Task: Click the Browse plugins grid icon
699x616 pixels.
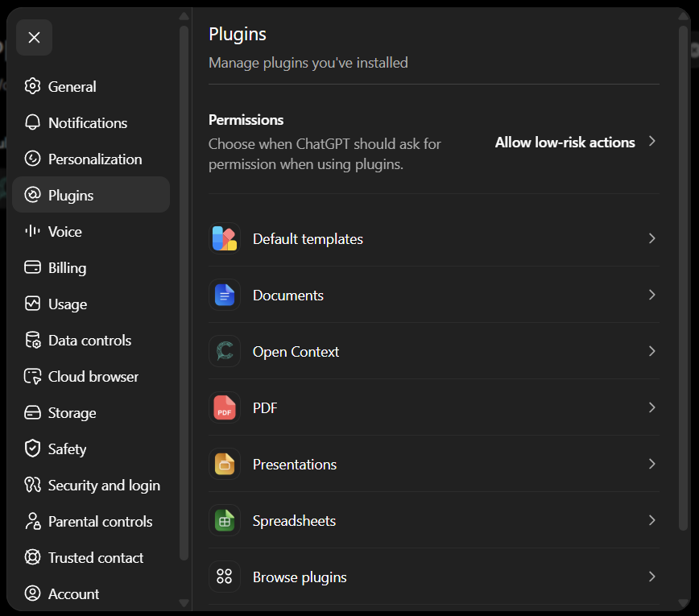Action: point(225,577)
